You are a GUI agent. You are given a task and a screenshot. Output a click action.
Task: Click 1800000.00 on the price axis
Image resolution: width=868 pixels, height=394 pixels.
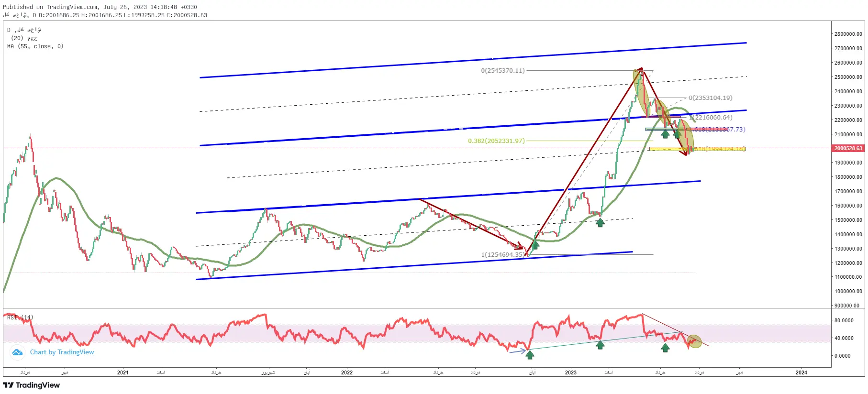tap(848, 177)
